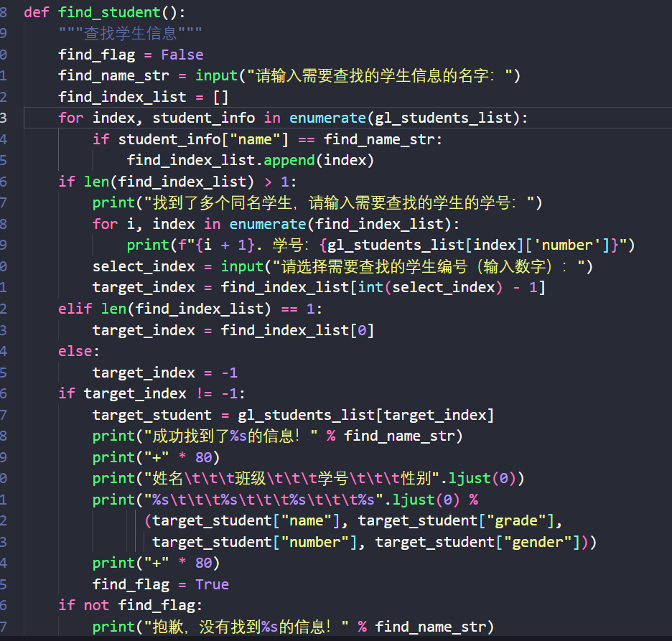Click the second print("+" * 80) line

coord(156,564)
